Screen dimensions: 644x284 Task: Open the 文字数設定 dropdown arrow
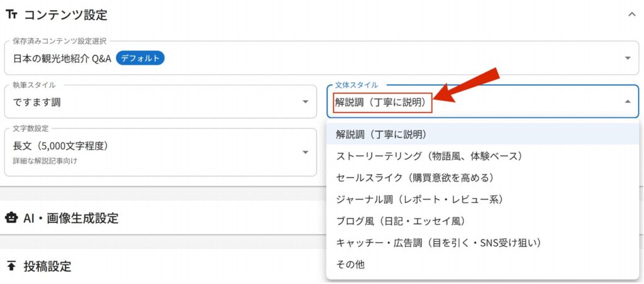click(305, 152)
